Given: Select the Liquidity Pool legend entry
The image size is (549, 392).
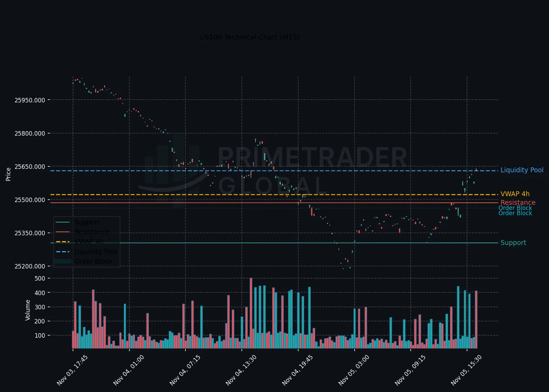Looking at the screenshot, I should pyautogui.click(x=96, y=252).
